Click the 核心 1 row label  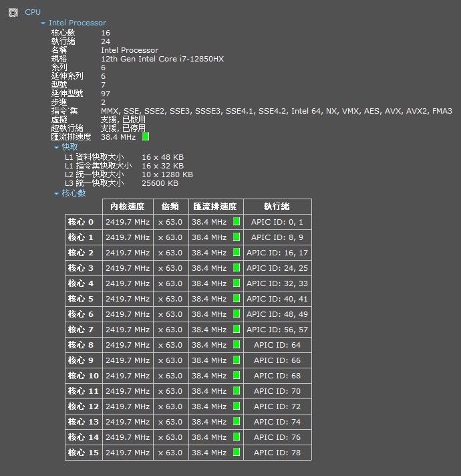tap(84, 237)
